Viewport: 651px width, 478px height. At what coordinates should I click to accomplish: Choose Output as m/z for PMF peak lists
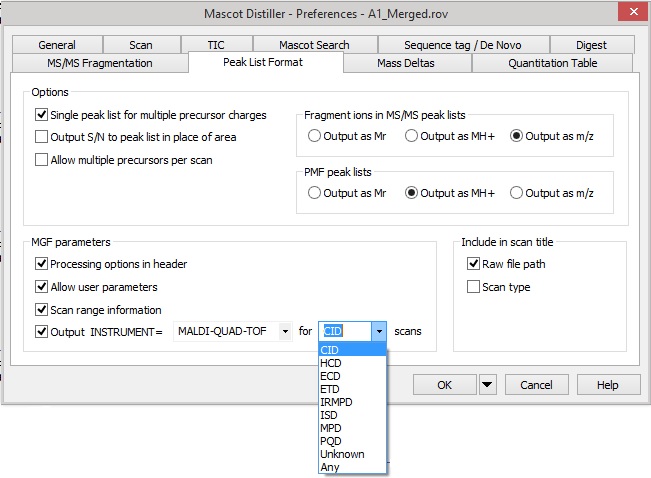[516, 193]
